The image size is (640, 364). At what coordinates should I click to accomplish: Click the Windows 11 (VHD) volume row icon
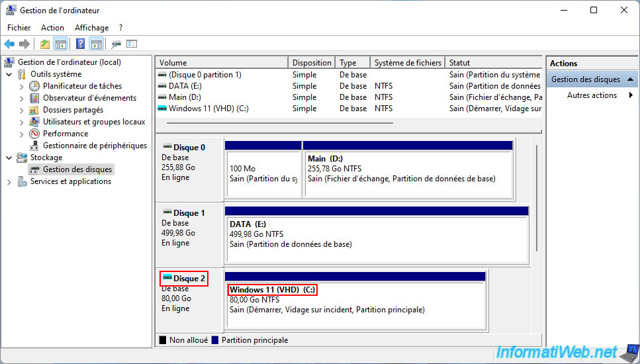click(x=162, y=109)
